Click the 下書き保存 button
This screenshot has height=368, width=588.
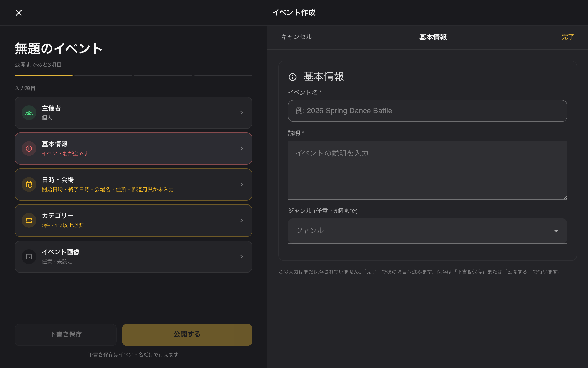(x=66, y=335)
